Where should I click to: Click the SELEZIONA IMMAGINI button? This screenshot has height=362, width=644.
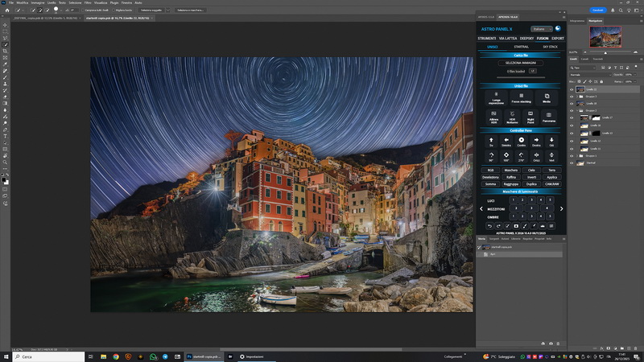pyautogui.click(x=521, y=62)
